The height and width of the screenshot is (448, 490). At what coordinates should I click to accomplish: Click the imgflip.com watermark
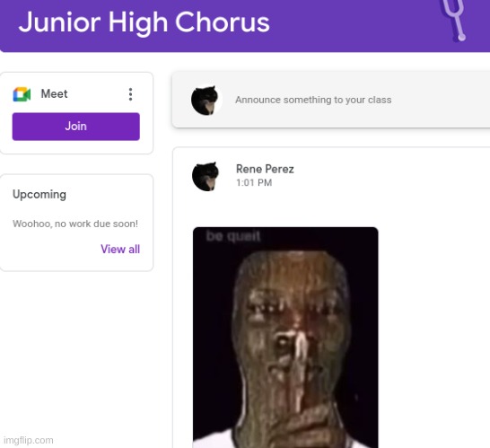pyautogui.click(x=29, y=440)
